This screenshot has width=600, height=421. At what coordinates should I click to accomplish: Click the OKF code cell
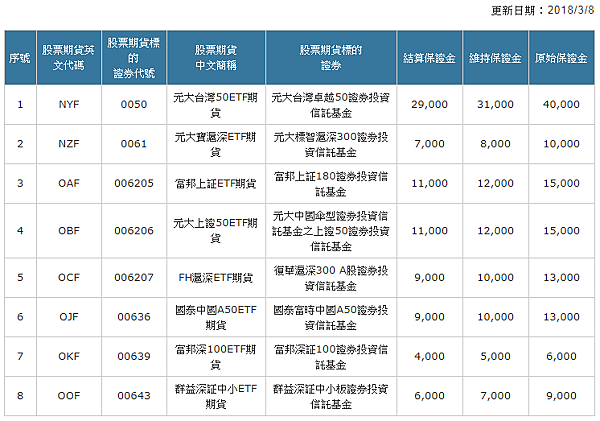(69, 356)
